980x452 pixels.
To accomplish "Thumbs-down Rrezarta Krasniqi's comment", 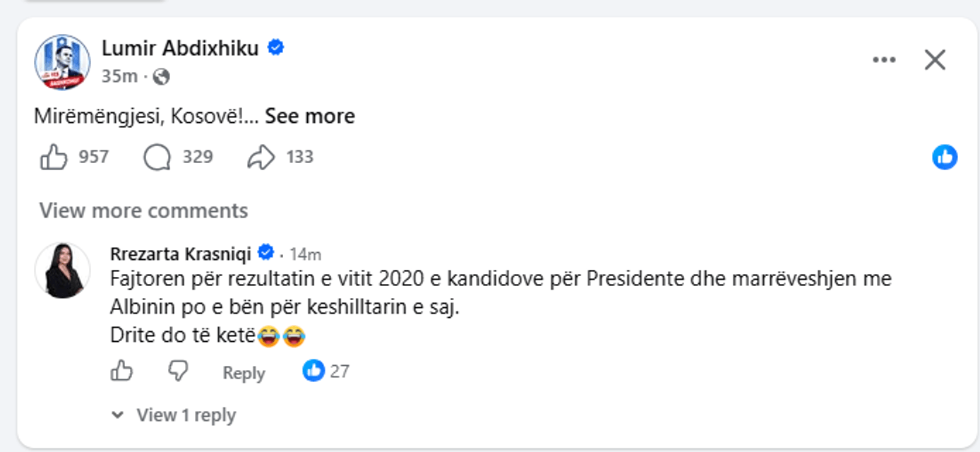I will point(178,371).
